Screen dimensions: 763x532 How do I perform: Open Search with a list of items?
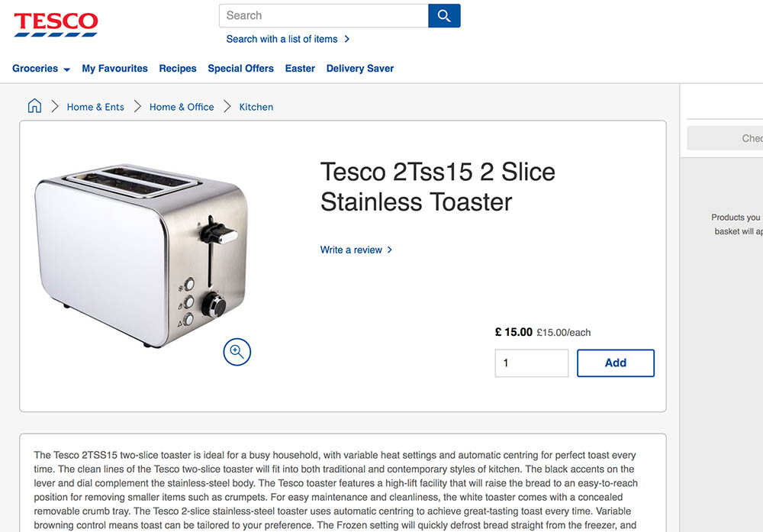tap(282, 39)
